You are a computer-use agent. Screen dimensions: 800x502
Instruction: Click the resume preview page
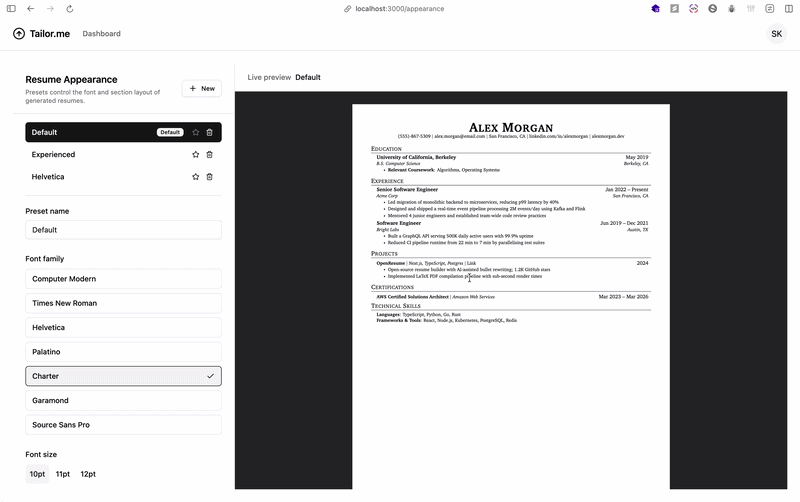coord(511,296)
